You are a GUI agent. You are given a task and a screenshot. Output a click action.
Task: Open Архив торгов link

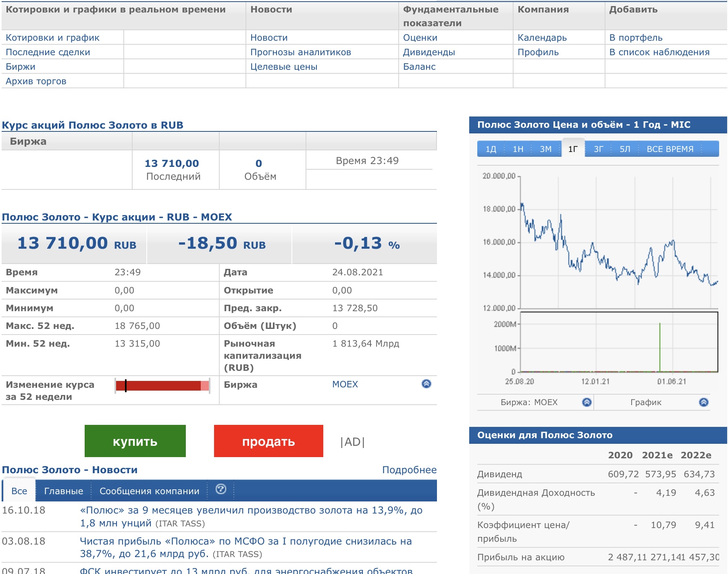pos(36,81)
